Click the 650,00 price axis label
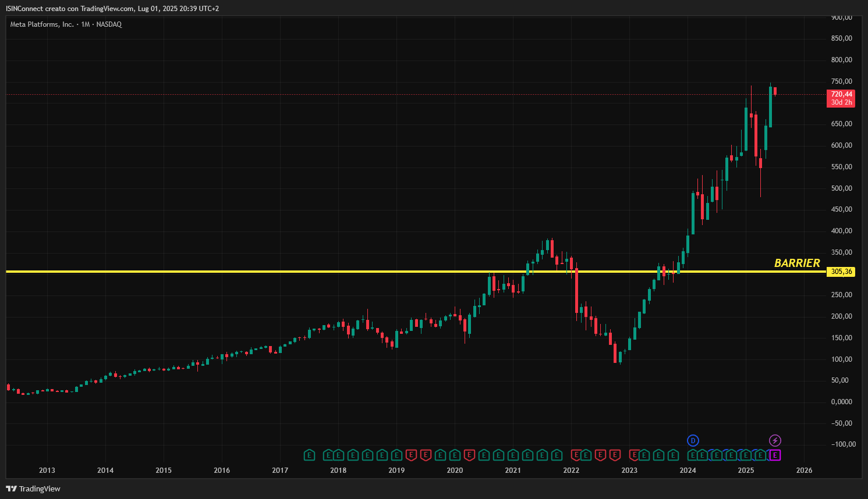This screenshot has height=499, width=868. point(842,124)
